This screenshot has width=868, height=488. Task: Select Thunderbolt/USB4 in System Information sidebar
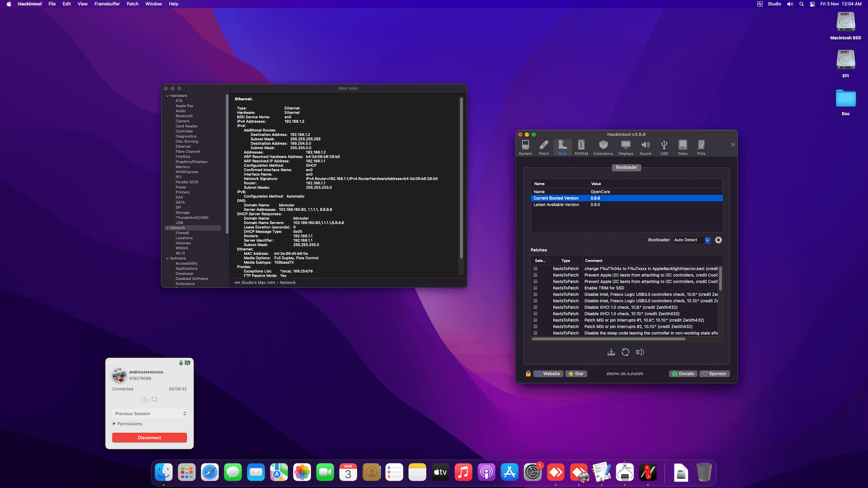(192, 218)
